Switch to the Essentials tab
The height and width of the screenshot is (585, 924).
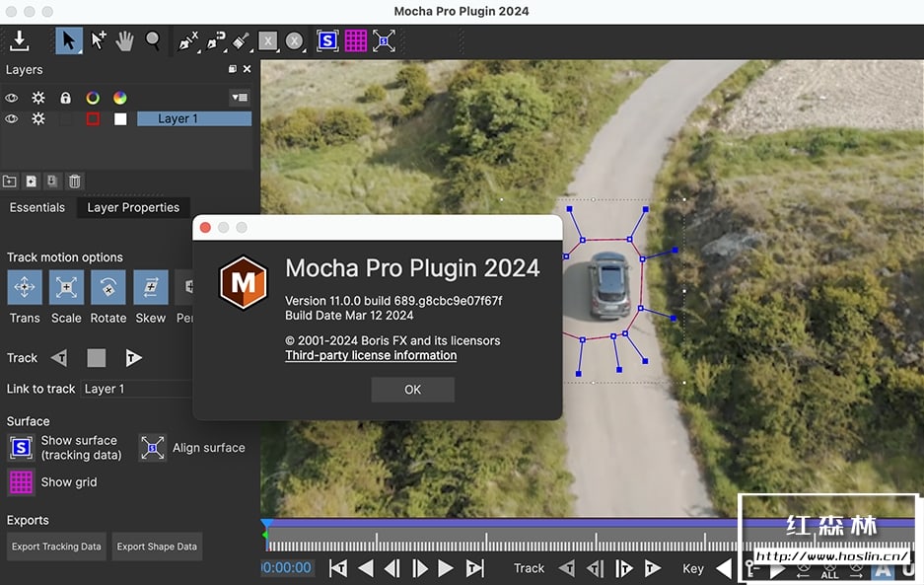click(x=37, y=207)
